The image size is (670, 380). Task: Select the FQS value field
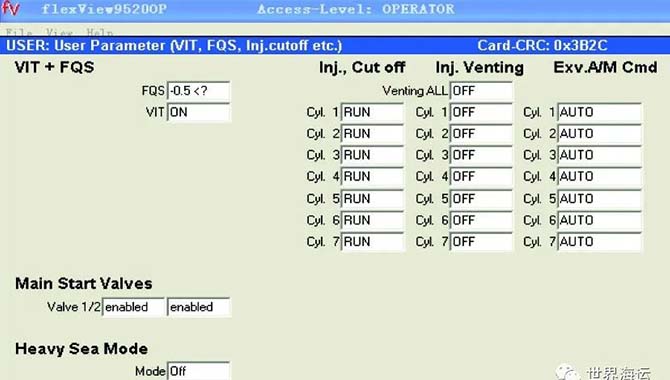coord(199,91)
